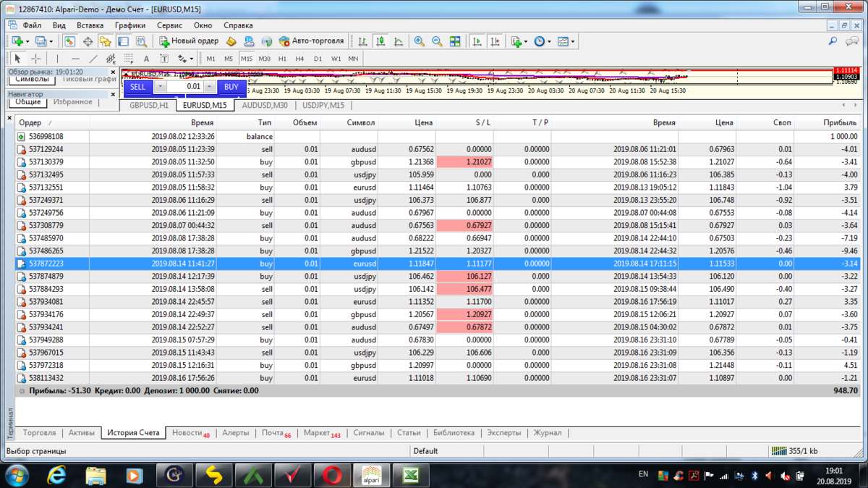This screenshot has width=868, height=488.
Task: Switch timeframe to MN
Action: 353,59
